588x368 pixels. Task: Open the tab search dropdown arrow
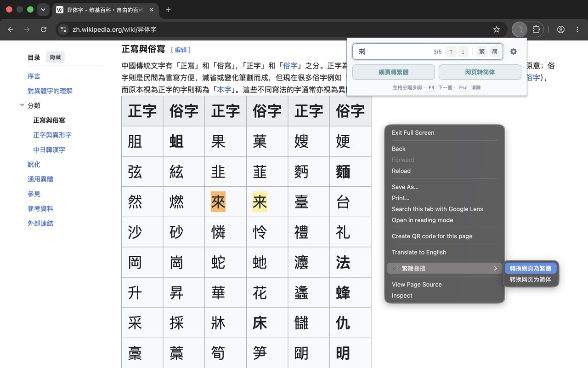coord(43,10)
